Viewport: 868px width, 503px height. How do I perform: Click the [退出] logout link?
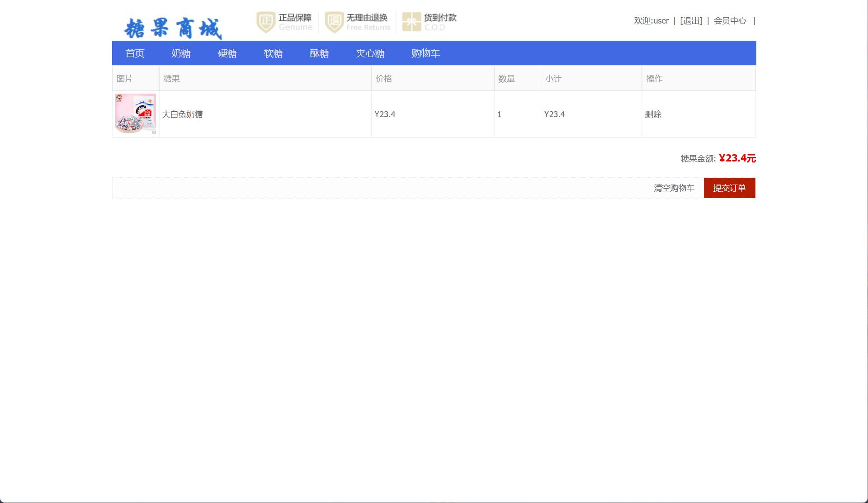click(x=691, y=21)
